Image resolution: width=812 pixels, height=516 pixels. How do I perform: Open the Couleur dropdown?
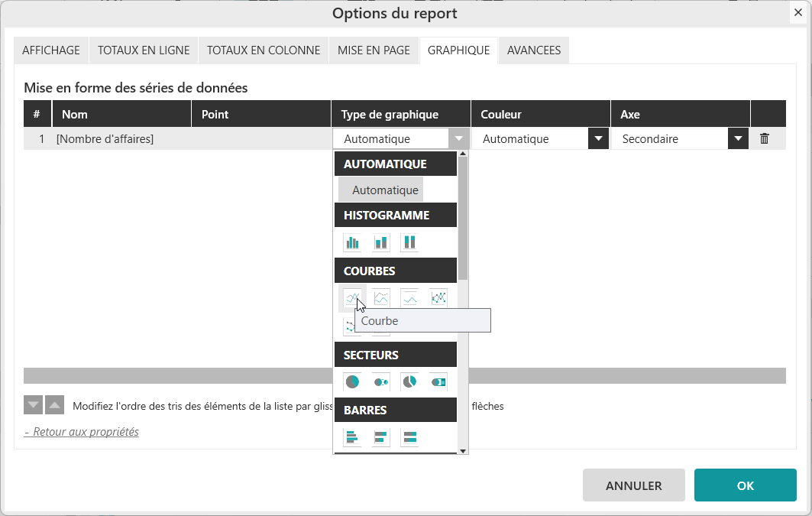tap(597, 139)
